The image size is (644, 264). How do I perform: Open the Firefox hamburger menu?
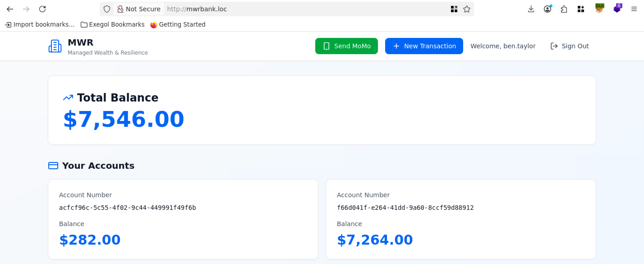tap(634, 9)
